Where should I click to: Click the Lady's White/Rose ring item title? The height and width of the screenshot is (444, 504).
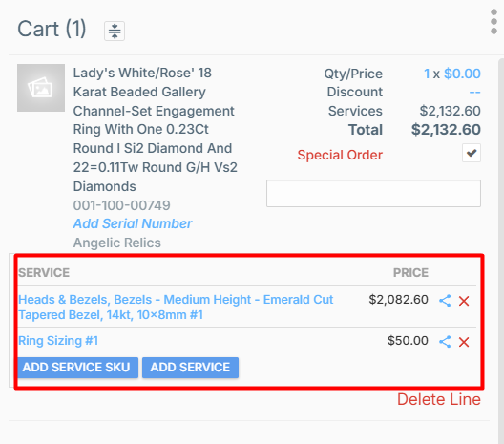(x=156, y=130)
